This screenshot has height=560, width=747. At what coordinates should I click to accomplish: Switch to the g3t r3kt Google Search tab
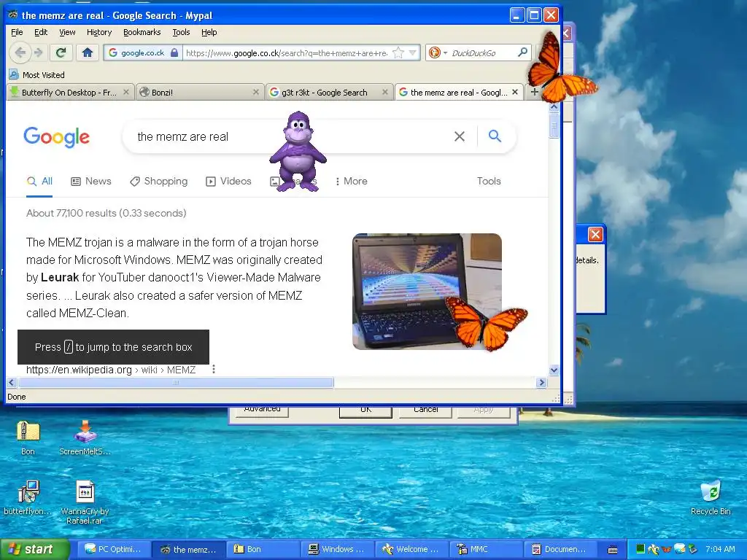coord(329,92)
